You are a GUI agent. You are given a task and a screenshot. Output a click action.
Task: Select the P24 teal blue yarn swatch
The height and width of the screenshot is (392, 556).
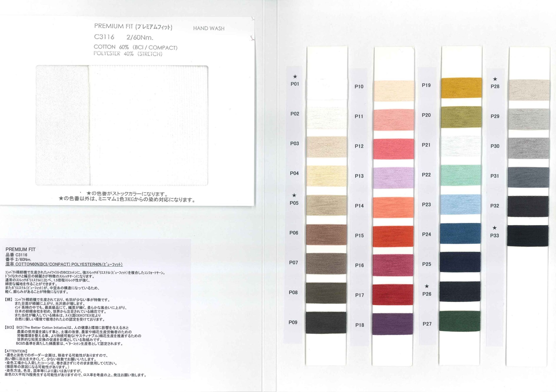click(x=461, y=233)
